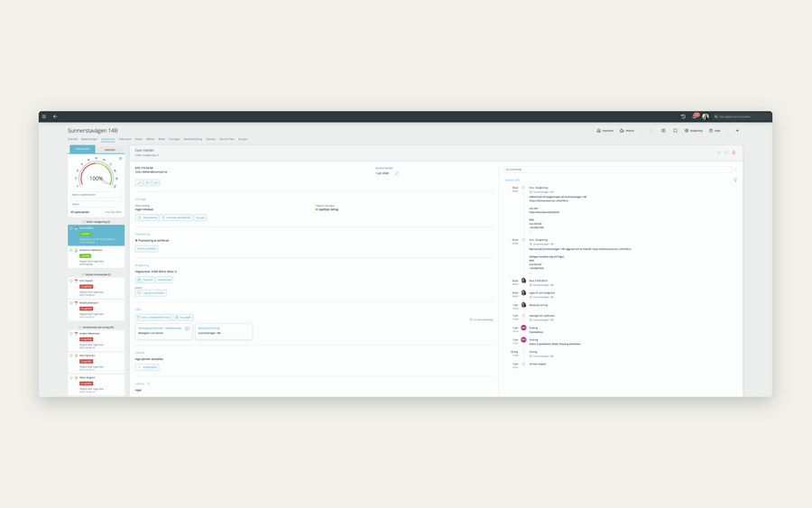Click the back arrow in the top bar

click(x=55, y=116)
